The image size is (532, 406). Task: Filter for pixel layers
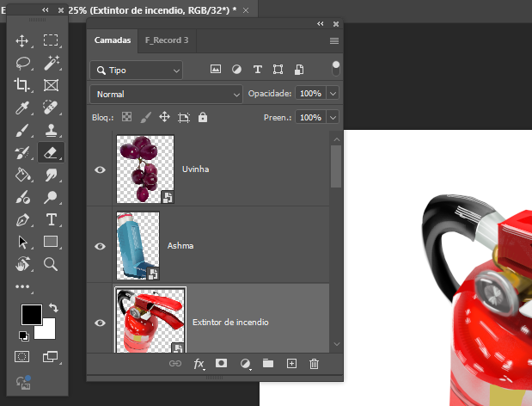pos(216,70)
